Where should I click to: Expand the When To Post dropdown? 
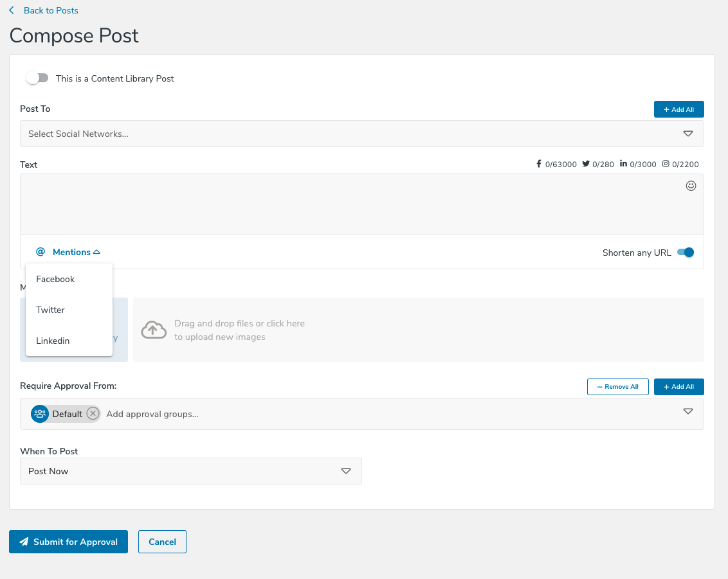point(190,471)
